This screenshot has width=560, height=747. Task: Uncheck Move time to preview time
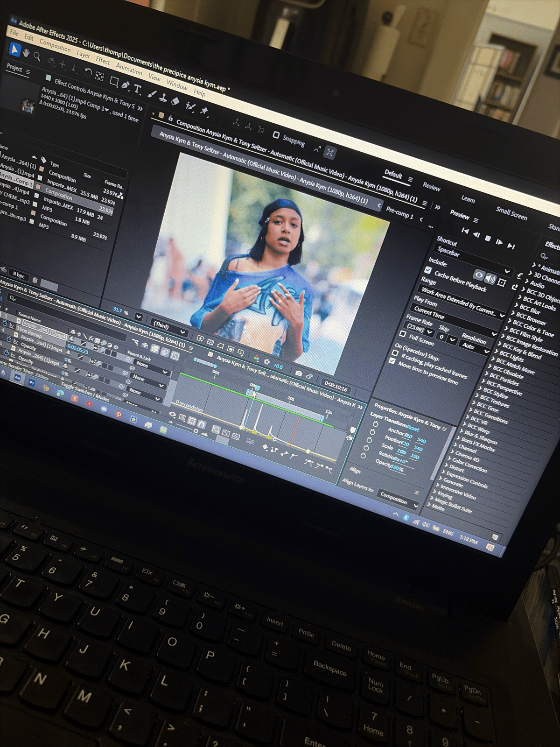pyautogui.click(x=392, y=360)
